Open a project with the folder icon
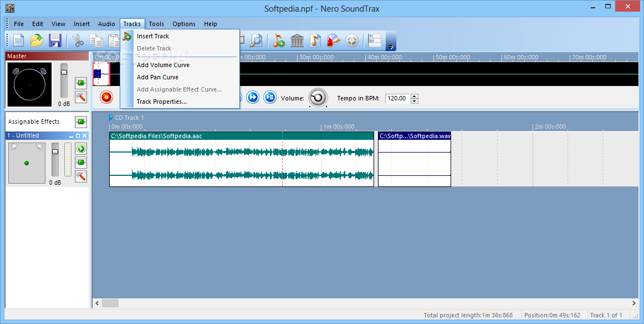Image resolution: width=644 pixels, height=324 pixels. [37, 40]
